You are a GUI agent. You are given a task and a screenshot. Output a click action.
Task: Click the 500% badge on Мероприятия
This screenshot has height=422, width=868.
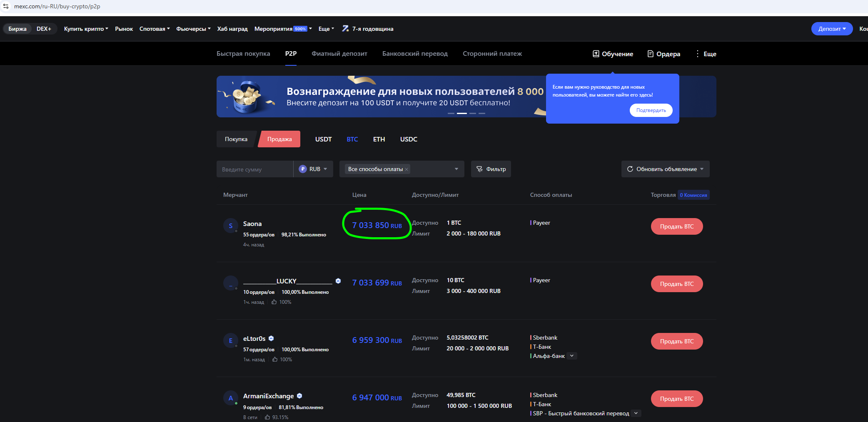[300, 29]
